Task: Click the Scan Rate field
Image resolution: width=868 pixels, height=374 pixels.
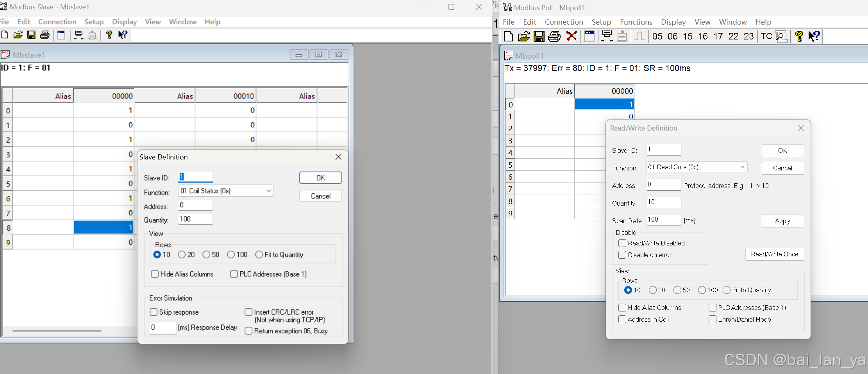Action: click(664, 220)
